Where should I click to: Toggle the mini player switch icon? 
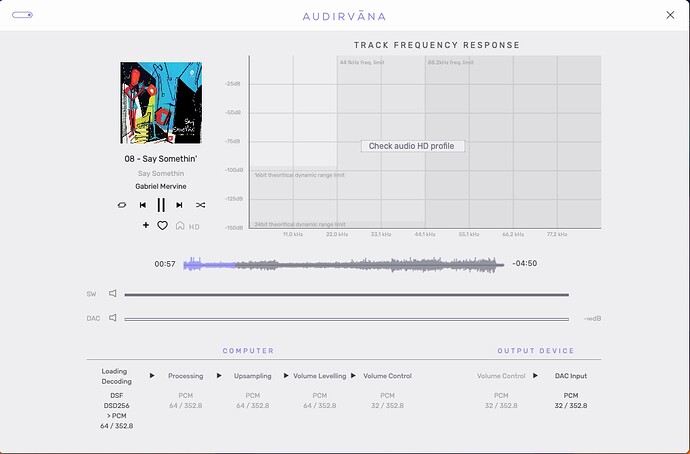click(22, 15)
